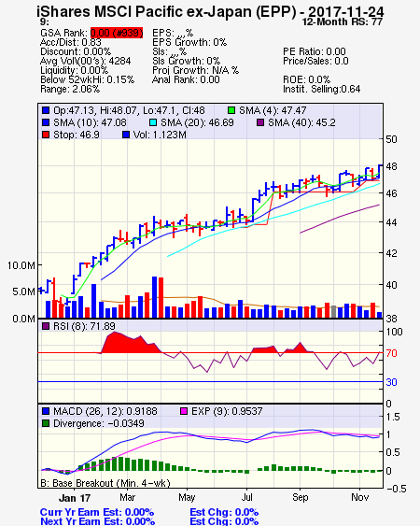The width and height of the screenshot is (420, 526).
Task: Click the B: Base Breakout (Min. 4-wk) note
Action: [x=105, y=483]
